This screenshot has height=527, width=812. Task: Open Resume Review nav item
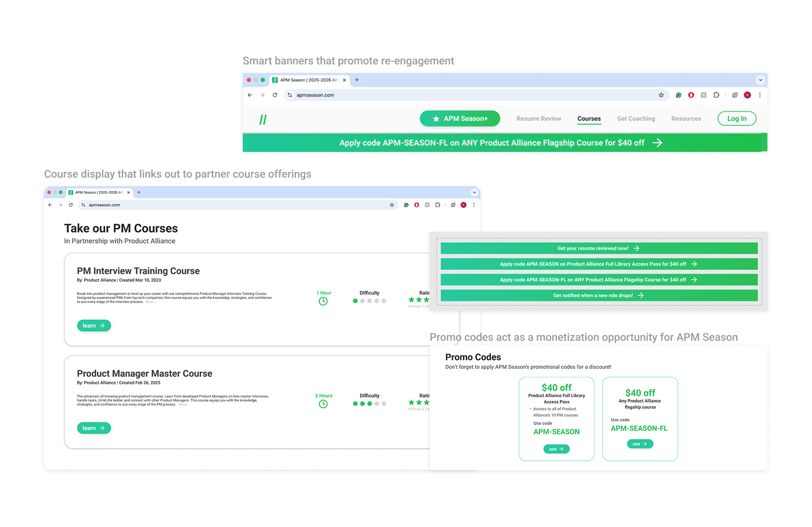pyautogui.click(x=539, y=119)
